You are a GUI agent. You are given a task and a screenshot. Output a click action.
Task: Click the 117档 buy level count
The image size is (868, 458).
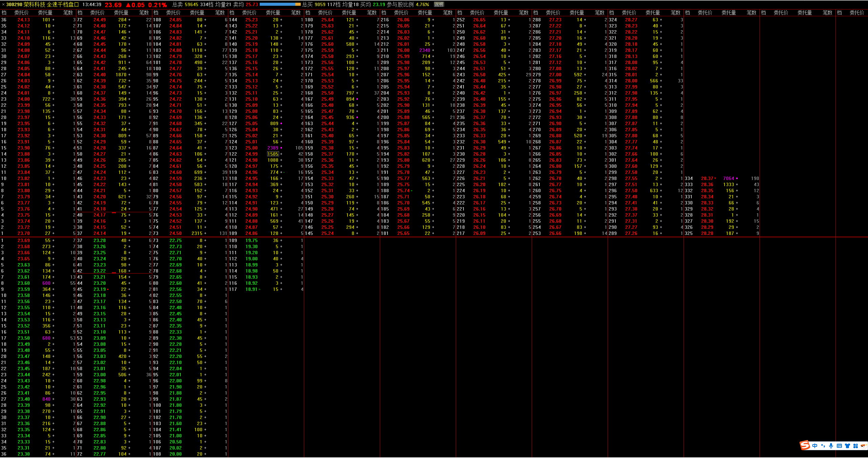click(334, 4)
